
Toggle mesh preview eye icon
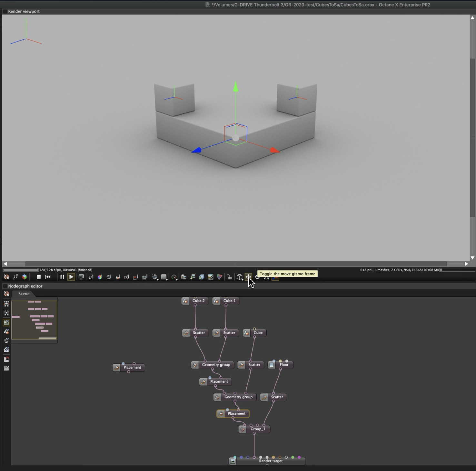click(x=6, y=332)
